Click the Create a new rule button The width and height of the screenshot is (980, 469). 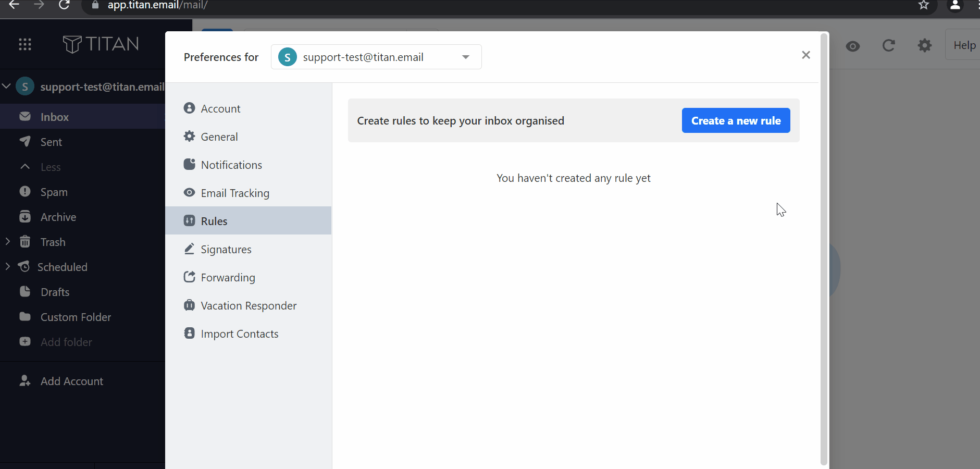pyautogui.click(x=736, y=120)
